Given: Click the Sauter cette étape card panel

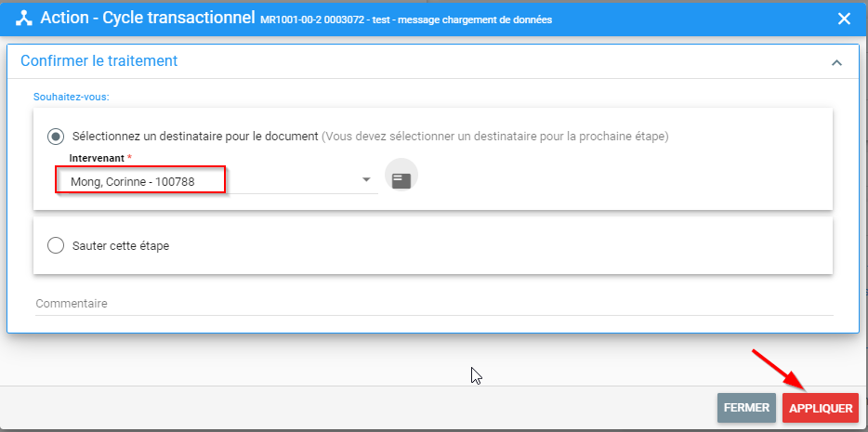Looking at the screenshot, I should pos(433,245).
